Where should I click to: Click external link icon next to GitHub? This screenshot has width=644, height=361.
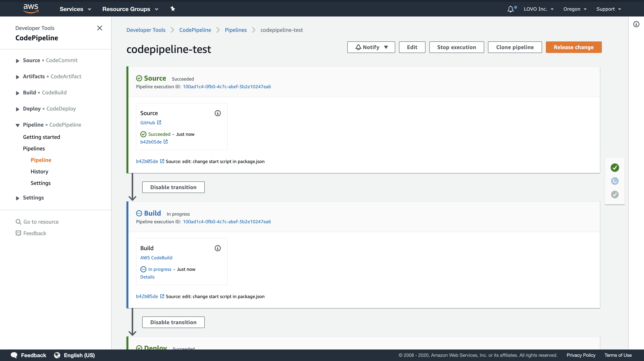pyautogui.click(x=159, y=122)
